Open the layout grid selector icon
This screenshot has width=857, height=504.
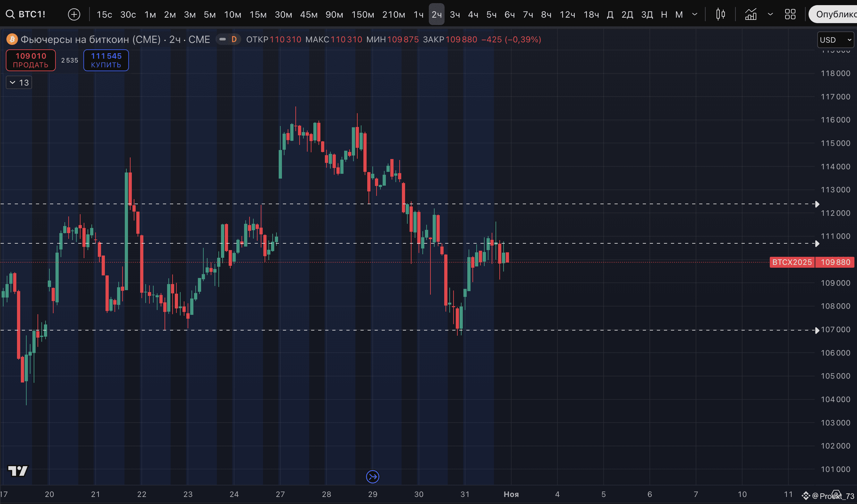(x=790, y=14)
